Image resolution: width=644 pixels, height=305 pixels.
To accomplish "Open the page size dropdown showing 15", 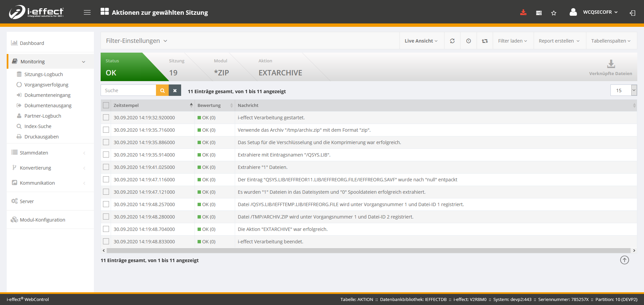I will click(x=623, y=90).
